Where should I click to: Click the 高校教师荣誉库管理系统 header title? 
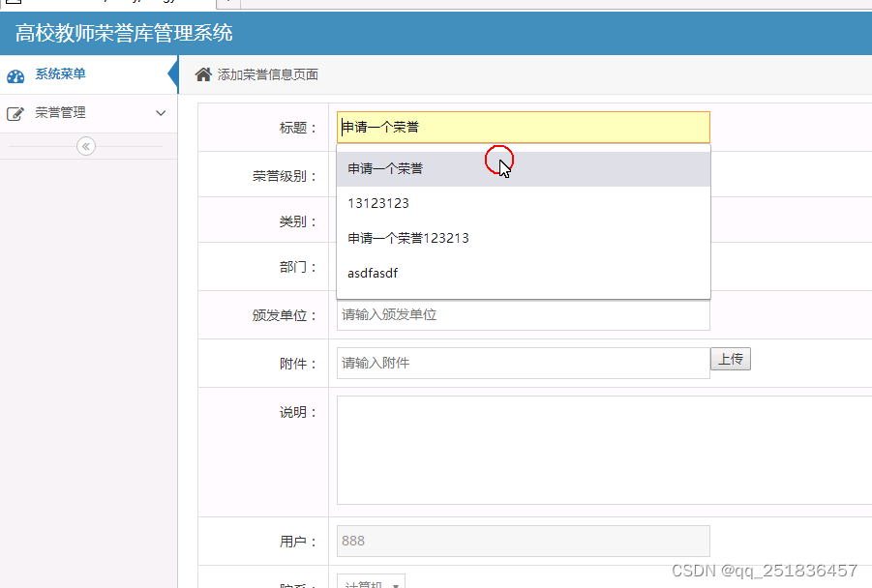click(x=124, y=34)
